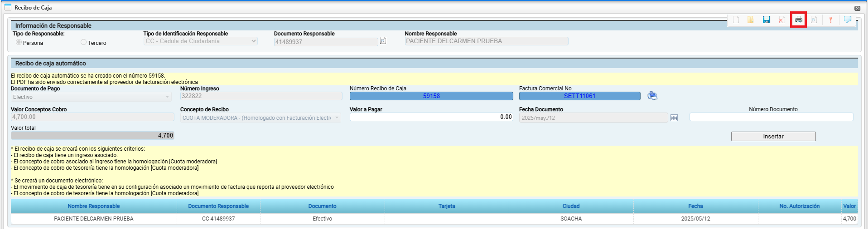This screenshot has height=231, width=868.
Task: Print the receipt using printer icon
Action: [x=798, y=20]
